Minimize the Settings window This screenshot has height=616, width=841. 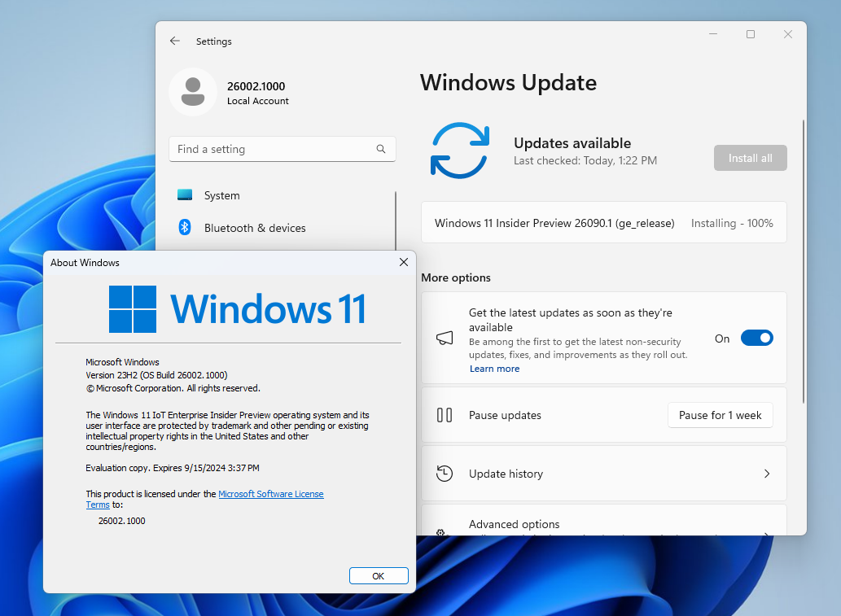click(713, 34)
